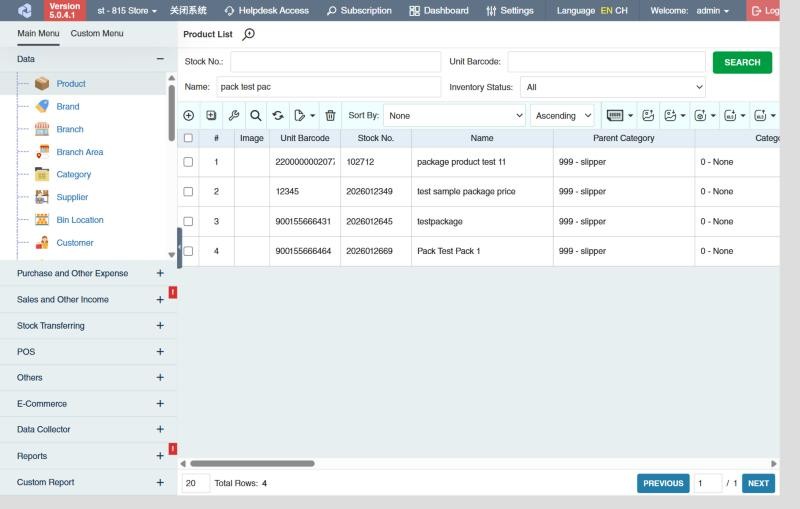Image resolution: width=800 pixels, height=509 pixels.
Task: Expand the Others section
Action: pos(160,377)
